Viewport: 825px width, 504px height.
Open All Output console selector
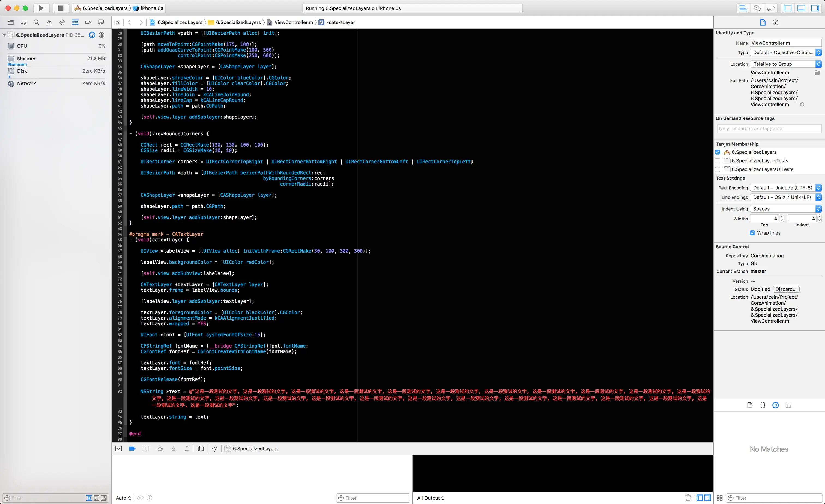click(431, 498)
